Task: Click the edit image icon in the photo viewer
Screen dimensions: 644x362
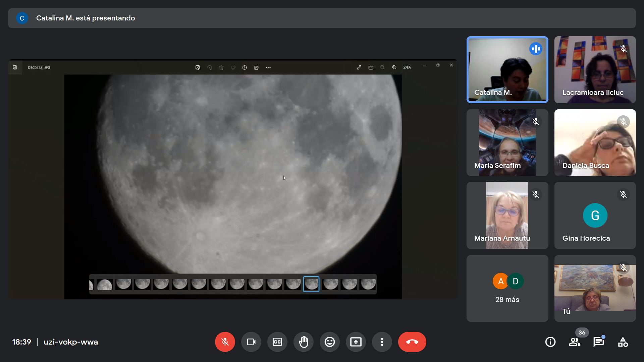Action: (198, 67)
